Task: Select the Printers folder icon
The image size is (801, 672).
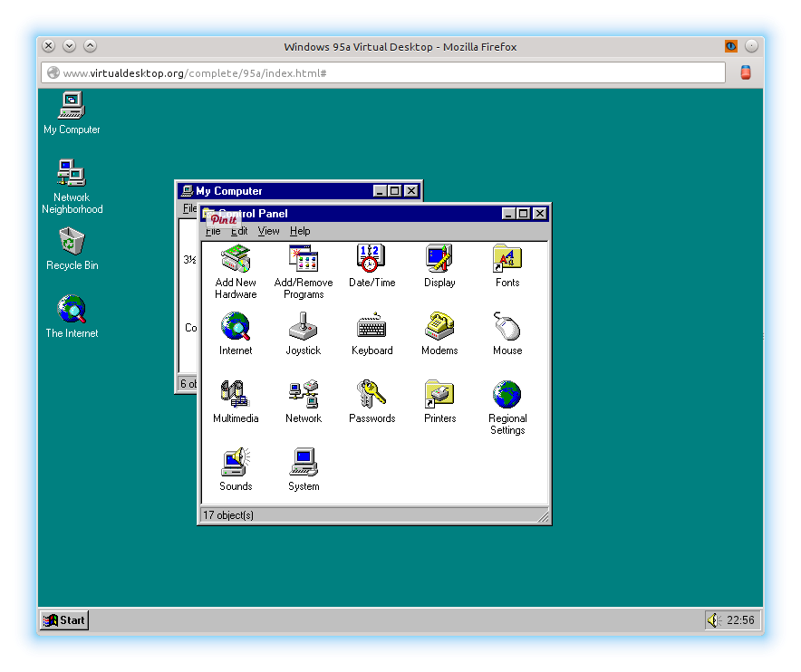Action: [439, 395]
